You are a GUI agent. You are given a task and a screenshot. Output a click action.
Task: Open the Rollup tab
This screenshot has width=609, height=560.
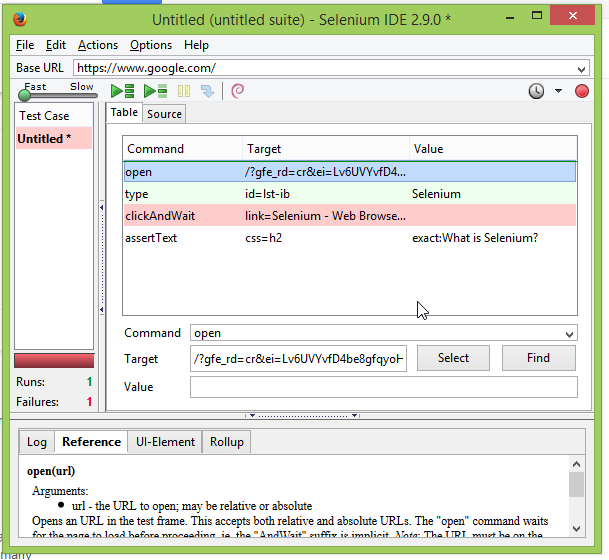pos(226,442)
